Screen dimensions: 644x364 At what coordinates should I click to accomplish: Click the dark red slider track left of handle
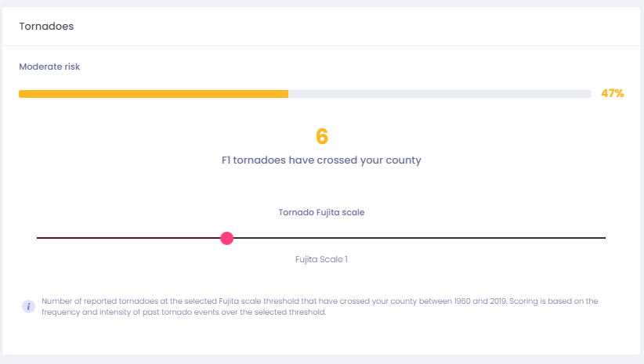[x=128, y=238]
